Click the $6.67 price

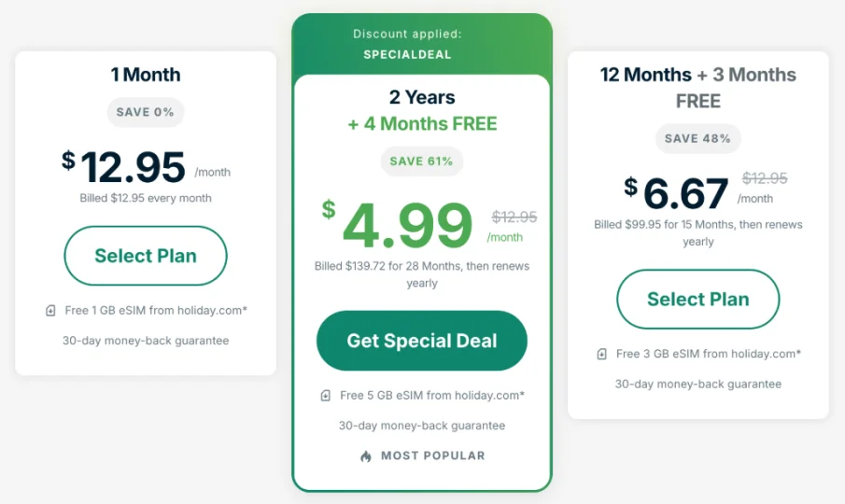tap(676, 193)
